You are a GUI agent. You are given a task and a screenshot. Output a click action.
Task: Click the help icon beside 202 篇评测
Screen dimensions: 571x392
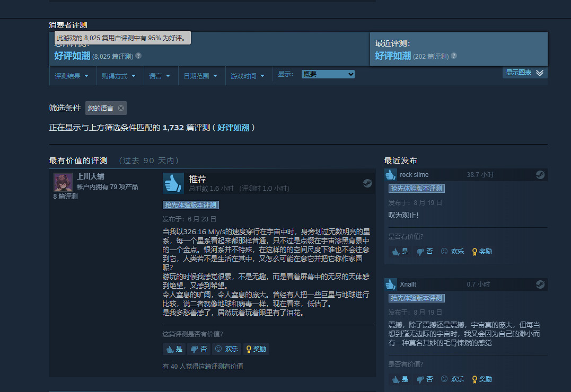(x=454, y=56)
